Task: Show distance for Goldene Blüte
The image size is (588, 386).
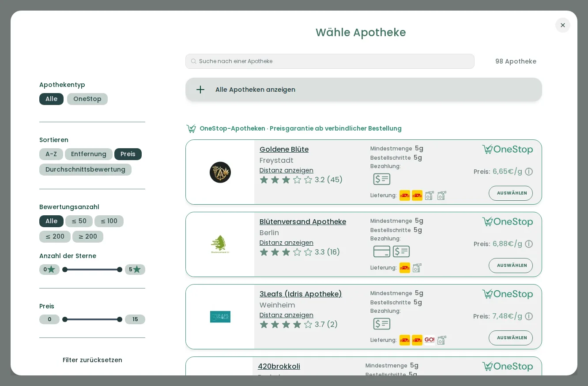Action: (286, 170)
